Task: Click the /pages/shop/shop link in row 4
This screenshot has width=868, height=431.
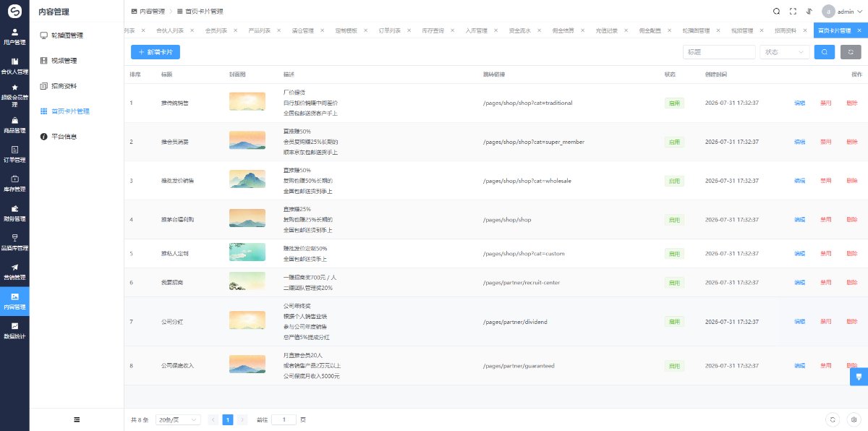Action: 507,219
